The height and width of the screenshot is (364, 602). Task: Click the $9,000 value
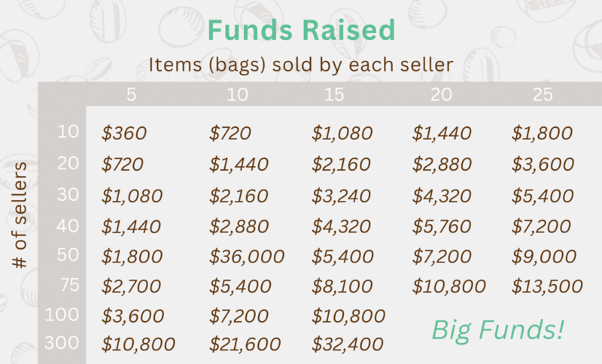pyautogui.click(x=542, y=256)
